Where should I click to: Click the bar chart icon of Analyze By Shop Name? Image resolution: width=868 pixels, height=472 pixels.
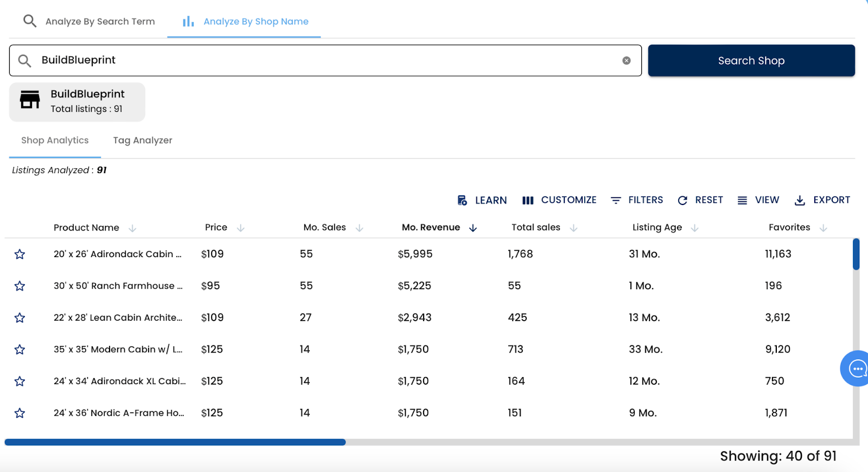click(188, 21)
